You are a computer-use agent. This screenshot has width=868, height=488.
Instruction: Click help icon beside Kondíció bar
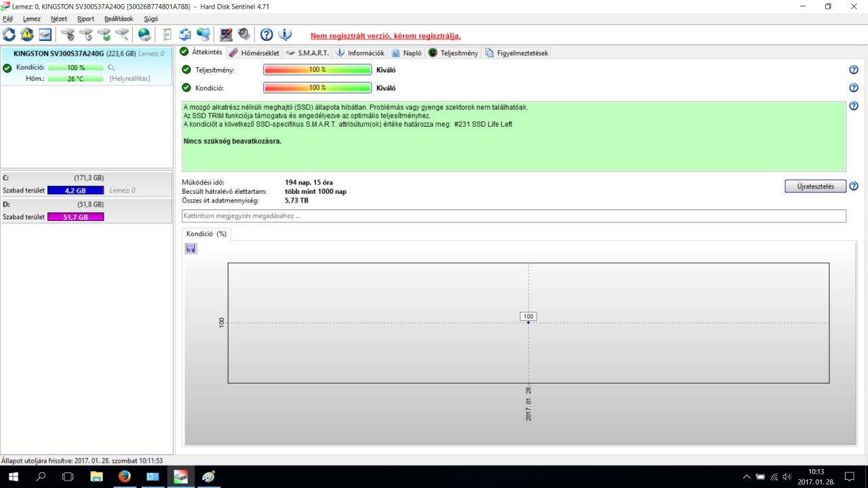pos(854,87)
